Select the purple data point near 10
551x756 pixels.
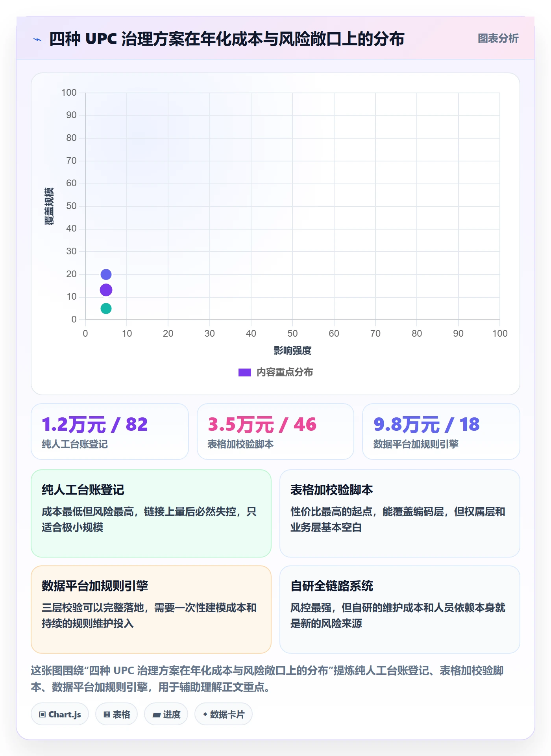(x=106, y=290)
